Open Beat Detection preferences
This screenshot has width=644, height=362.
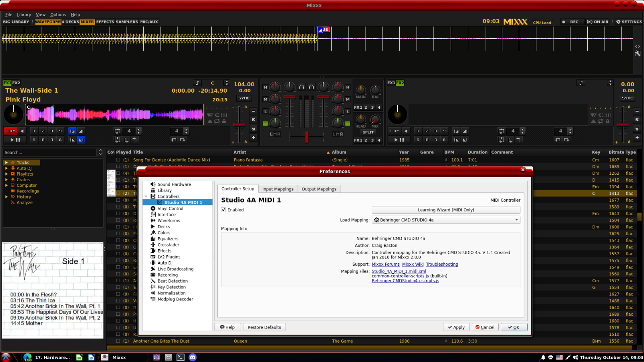(x=172, y=281)
